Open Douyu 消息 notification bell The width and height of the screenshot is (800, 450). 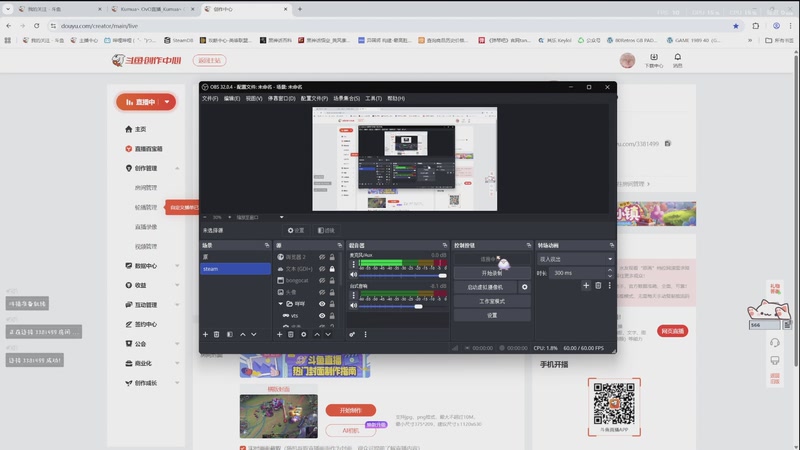[678, 60]
